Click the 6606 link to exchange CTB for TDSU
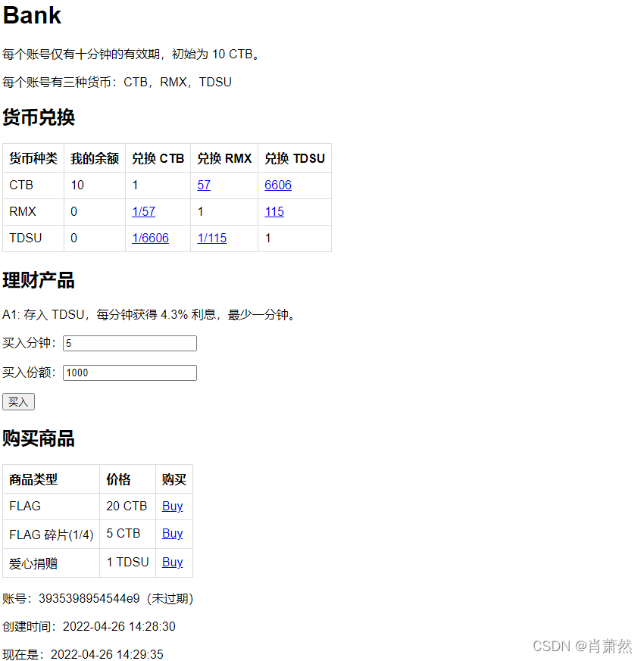644x661 pixels. click(x=278, y=185)
